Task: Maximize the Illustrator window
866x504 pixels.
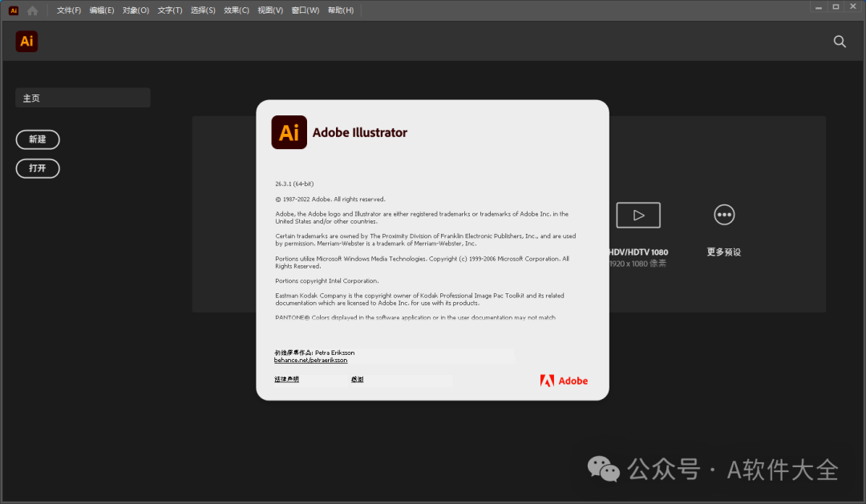Action: [x=836, y=7]
